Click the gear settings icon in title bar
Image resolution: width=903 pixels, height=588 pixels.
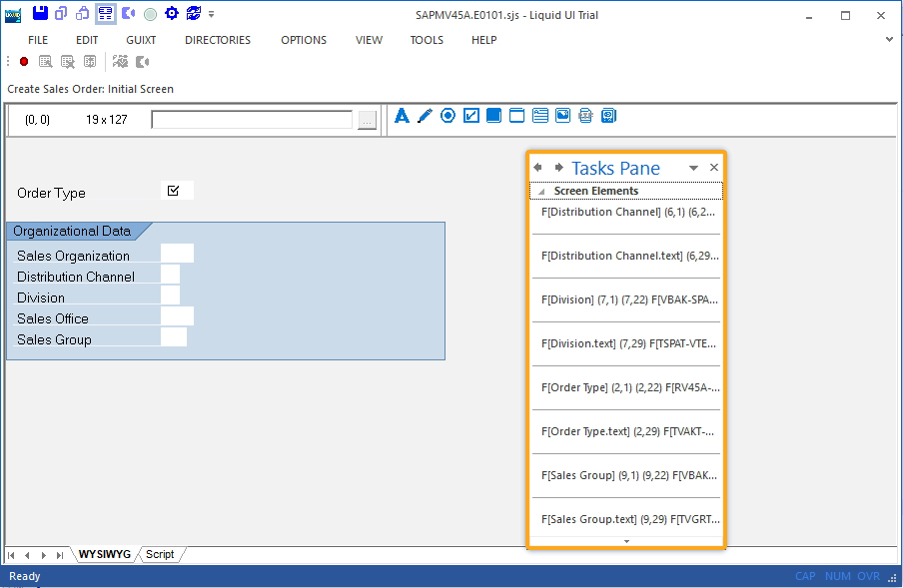click(x=171, y=13)
